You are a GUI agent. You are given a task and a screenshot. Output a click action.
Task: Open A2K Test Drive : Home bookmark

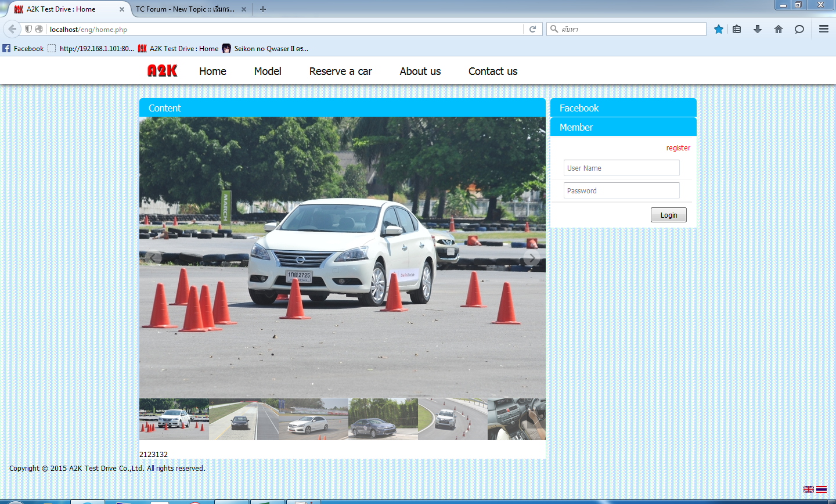coord(178,49)
